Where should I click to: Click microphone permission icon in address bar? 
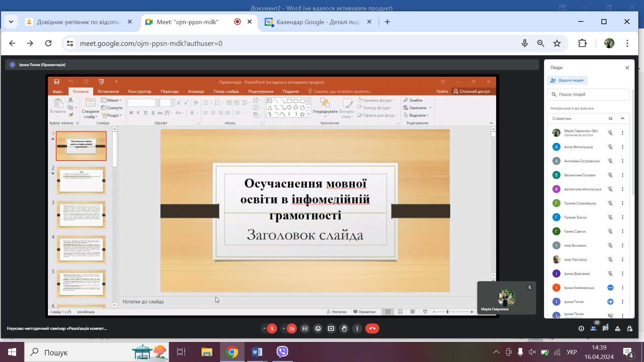point(525,43)
